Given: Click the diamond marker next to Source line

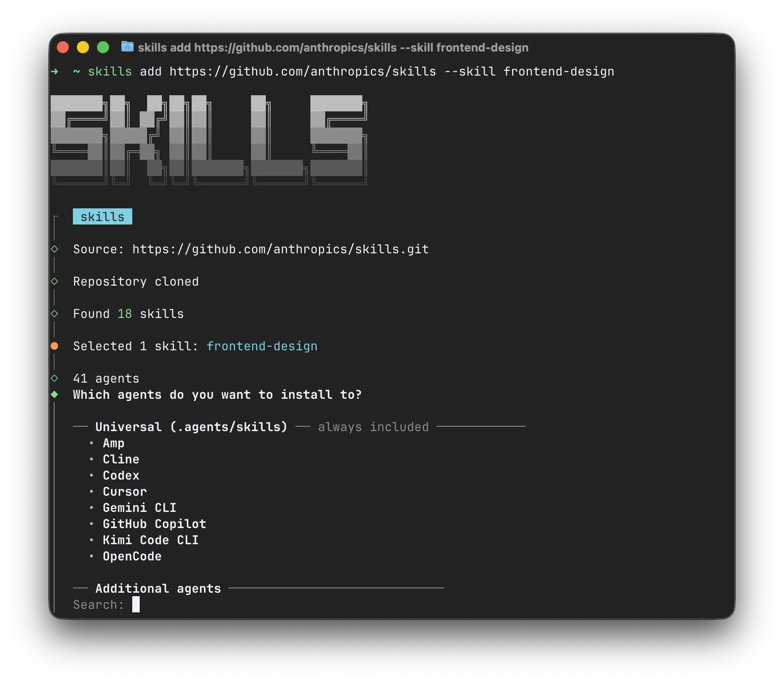Looking at the screenshot, I should click(x=55, y=249).
